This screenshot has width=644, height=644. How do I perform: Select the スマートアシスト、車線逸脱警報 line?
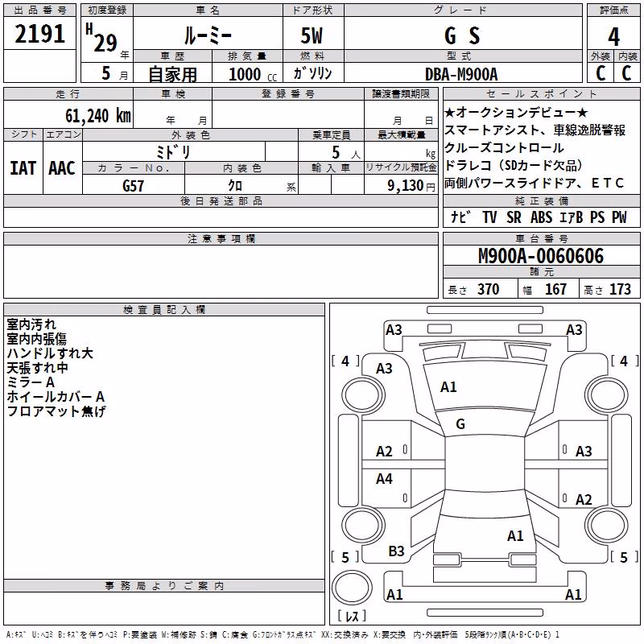click(x=535, y=130)
